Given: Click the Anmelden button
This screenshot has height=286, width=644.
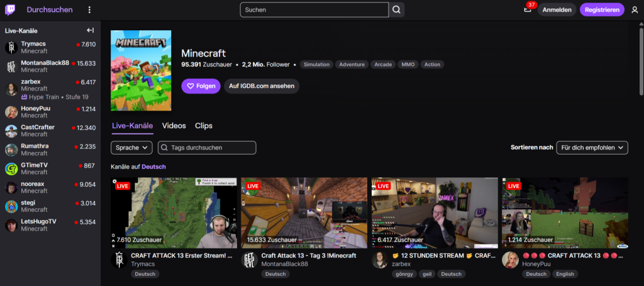Looking at the screenshot, I should point(557,10).
